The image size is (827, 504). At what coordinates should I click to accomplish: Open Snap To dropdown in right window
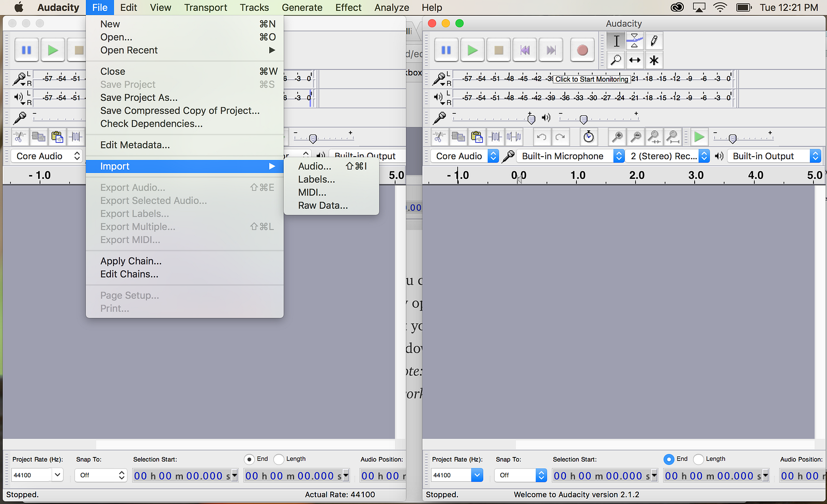pos(520,475)
